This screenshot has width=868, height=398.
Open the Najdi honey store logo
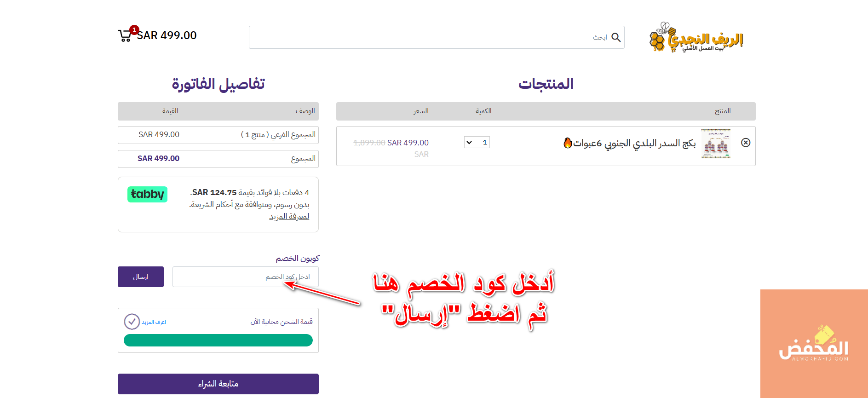click(x=696, y=38)
